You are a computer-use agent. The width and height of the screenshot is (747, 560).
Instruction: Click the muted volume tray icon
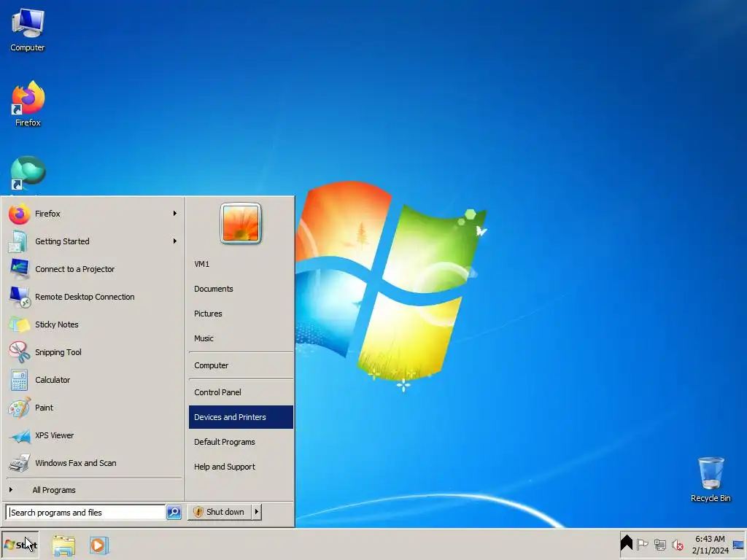(x=677, y=544)
